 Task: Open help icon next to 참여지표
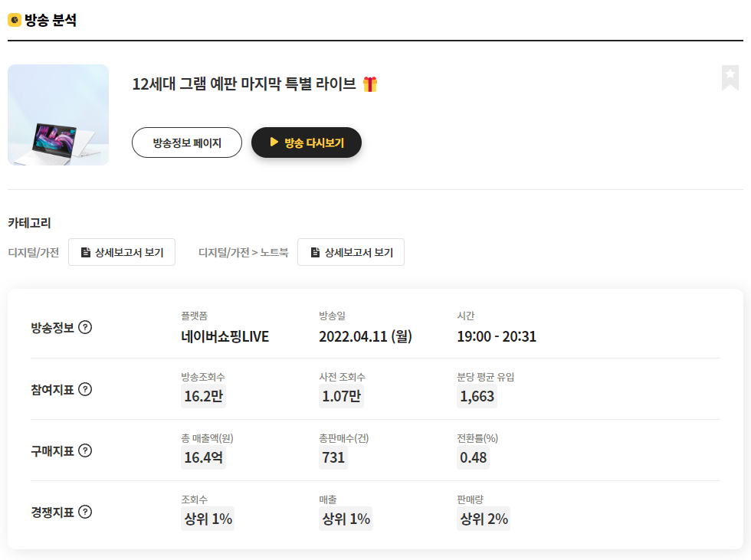point(85,389)
